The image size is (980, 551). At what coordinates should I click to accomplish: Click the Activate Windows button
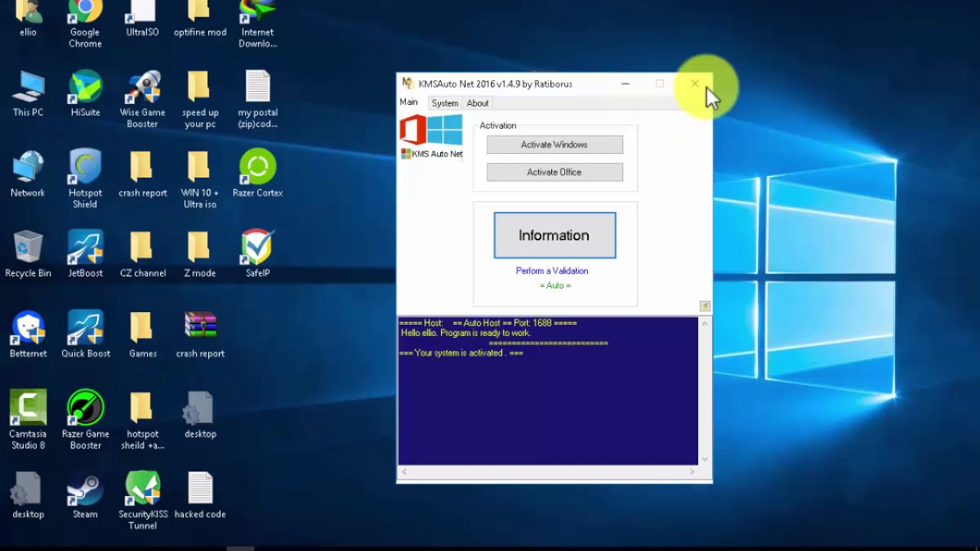554,145
